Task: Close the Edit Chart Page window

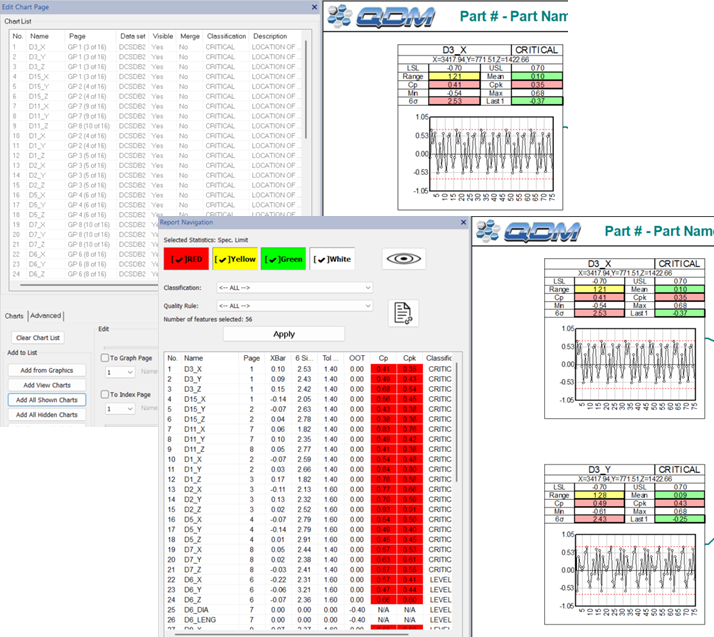Action: [x=314, y=7]
